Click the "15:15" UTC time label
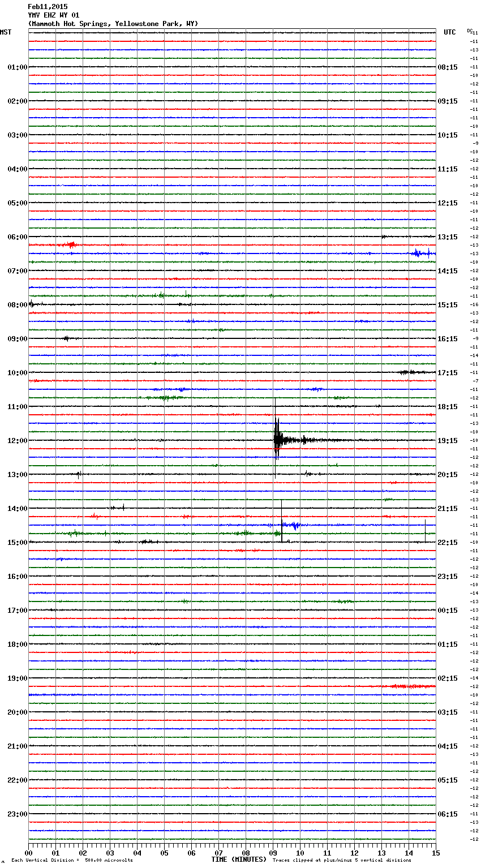The height and width of the screenshot is (868, 481). [448, 305]
